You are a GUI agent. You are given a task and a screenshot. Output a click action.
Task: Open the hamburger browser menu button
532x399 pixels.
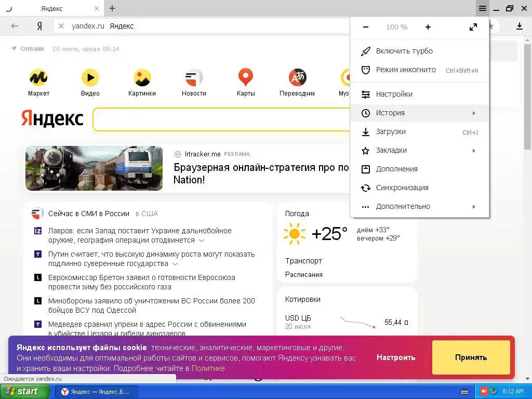483,8
